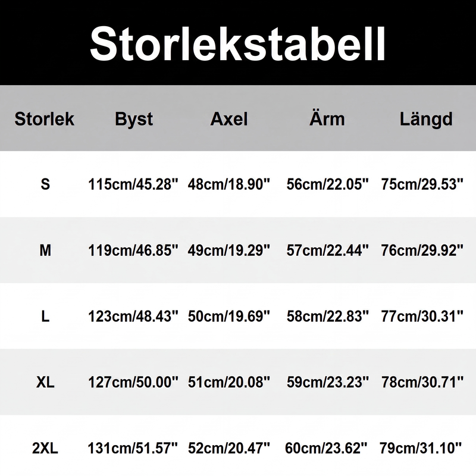The height and width of the screenshot is (476, 476).
Task: Select the 127cm/50.00" bust cell
Action: 133,382
